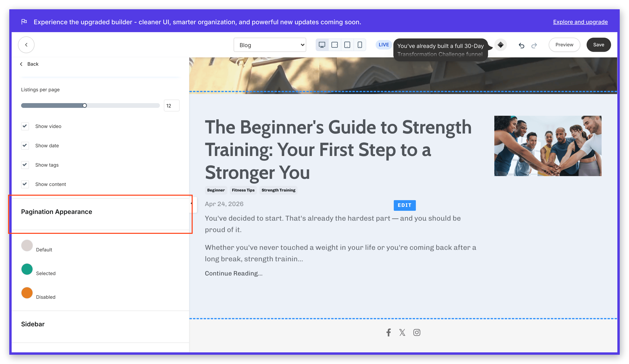Select desktop preview device icon
Viewport: 629px width, 364px height.
coord(322,45)
